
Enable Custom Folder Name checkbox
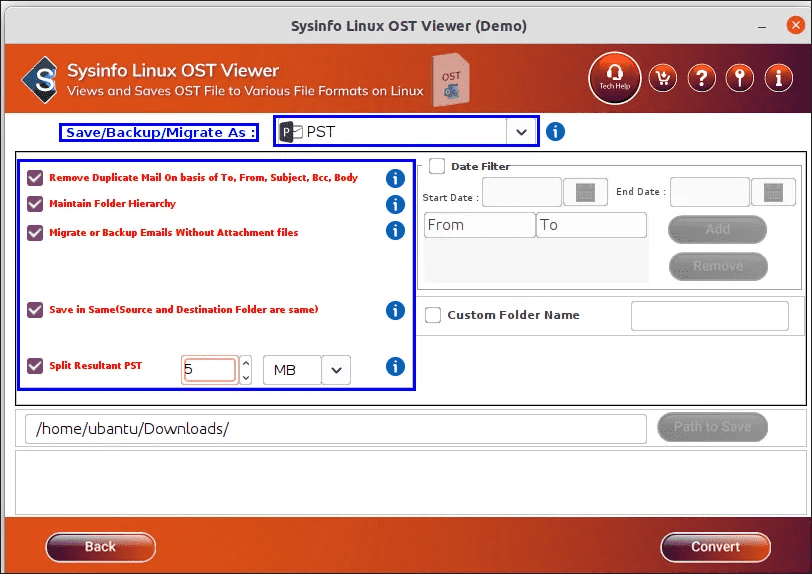click(433, 315)
